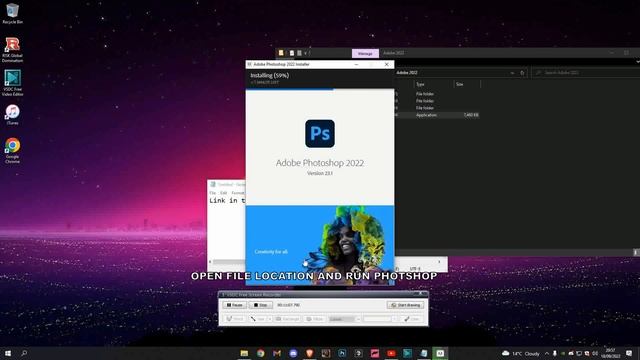The image size is (640, 360).
Task: Click the folder icon in Explorer title bar
Action: pos(281,53)
